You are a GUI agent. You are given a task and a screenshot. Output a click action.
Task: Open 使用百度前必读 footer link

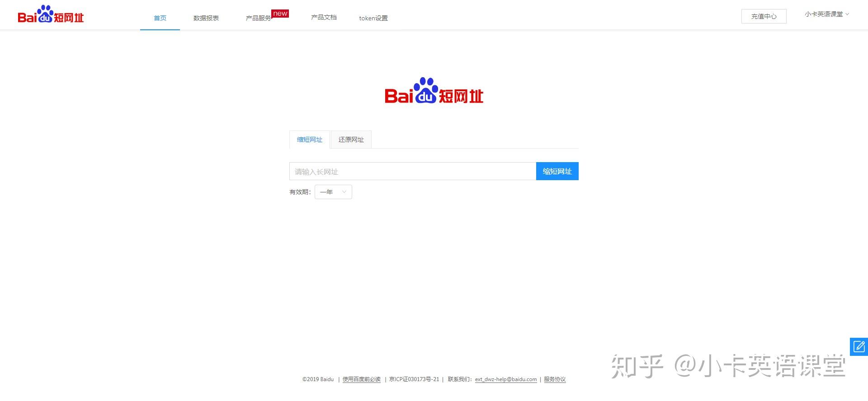point(362,379)
